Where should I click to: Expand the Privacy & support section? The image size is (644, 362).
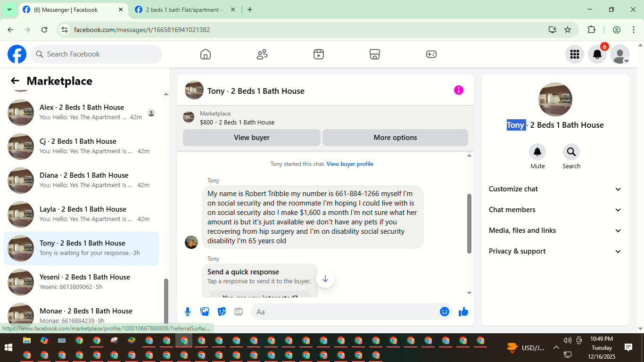(x=555, y=251)
